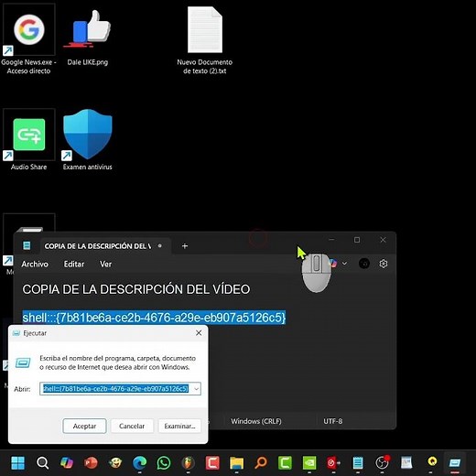Click the Notepad app icon in title bar
Image resolution: width=476 pixels, height=476 pixels.
coord(27,245)
